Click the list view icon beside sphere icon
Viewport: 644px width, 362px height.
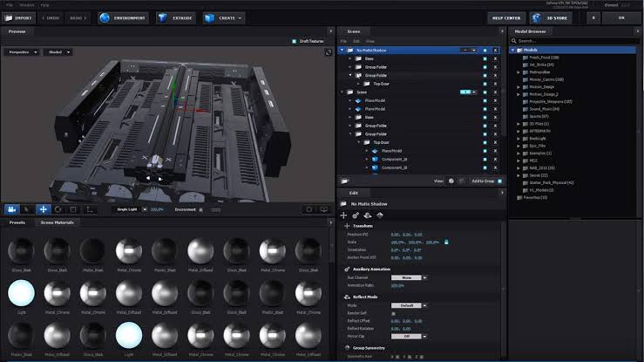pyautogui.click(x=461, y=181)
